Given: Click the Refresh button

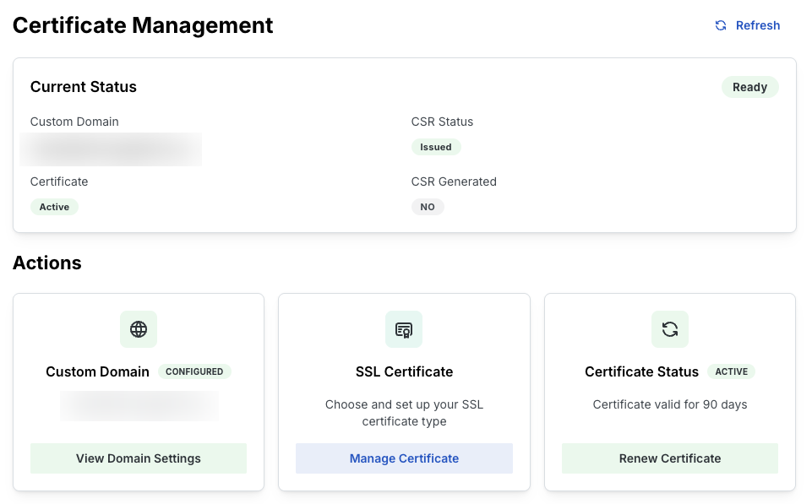Looking at the screenshot, I should click(747, 25).
